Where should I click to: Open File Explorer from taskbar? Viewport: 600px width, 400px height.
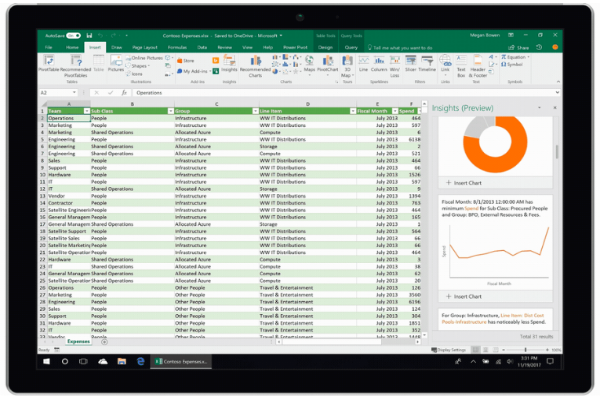coord(122,361)
